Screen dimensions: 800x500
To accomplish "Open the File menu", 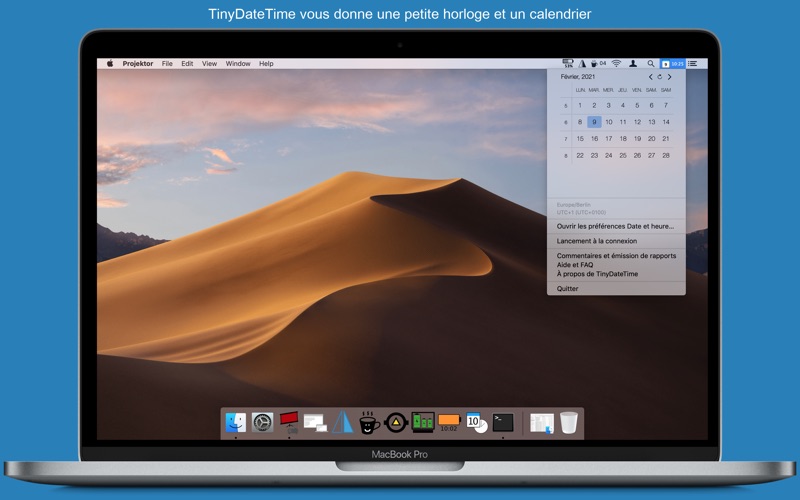I will tap(167, 64).
